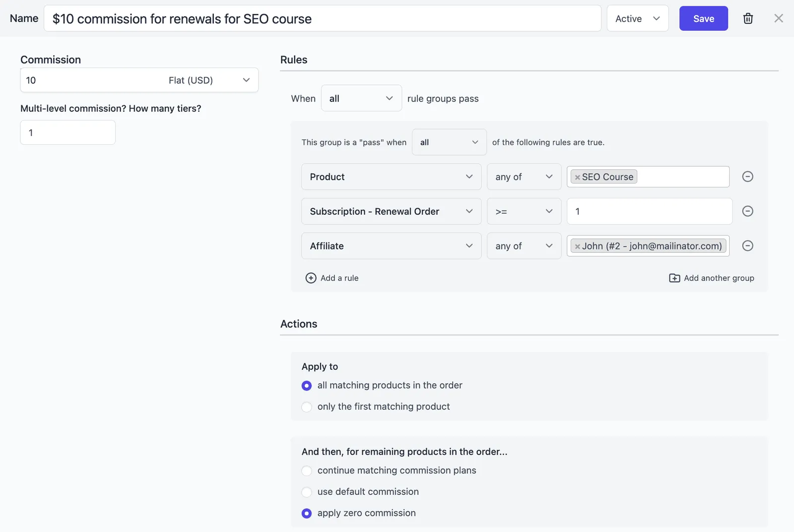Remove SEO Course tag from Product rule

[577, 177]
